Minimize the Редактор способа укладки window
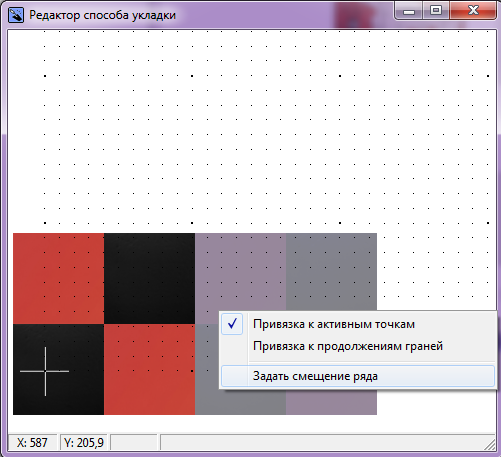 tap(409, 11)
